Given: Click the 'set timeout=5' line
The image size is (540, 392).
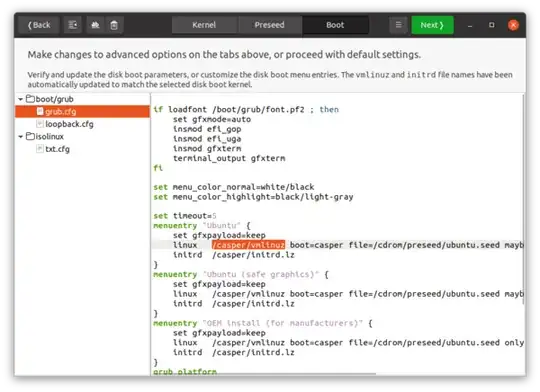Looking at the screenshot, I should point(185,216).
